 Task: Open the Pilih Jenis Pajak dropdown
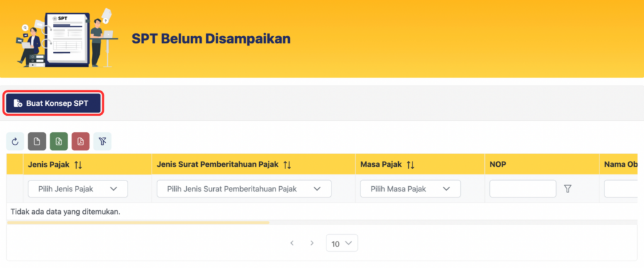click(x=78, y=189)
